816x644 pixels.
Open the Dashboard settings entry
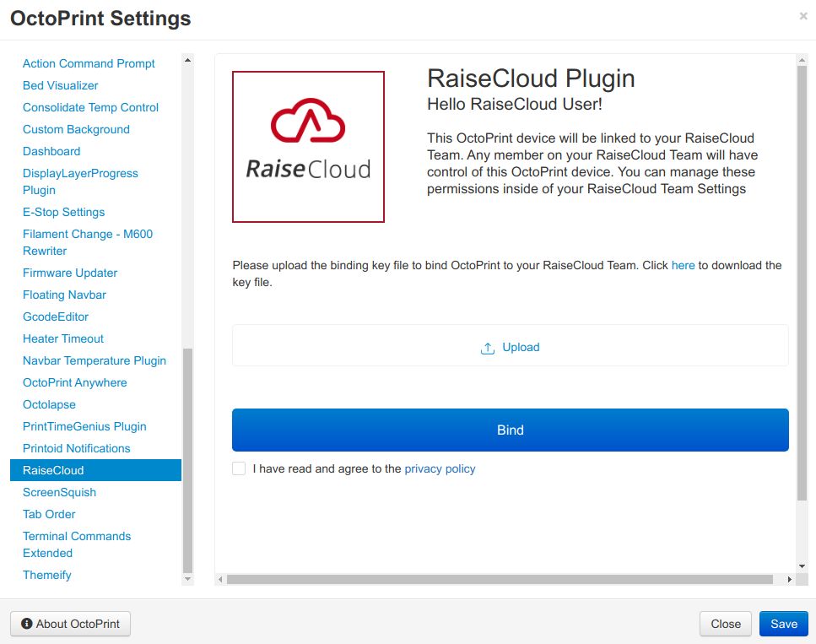(51, 151)
